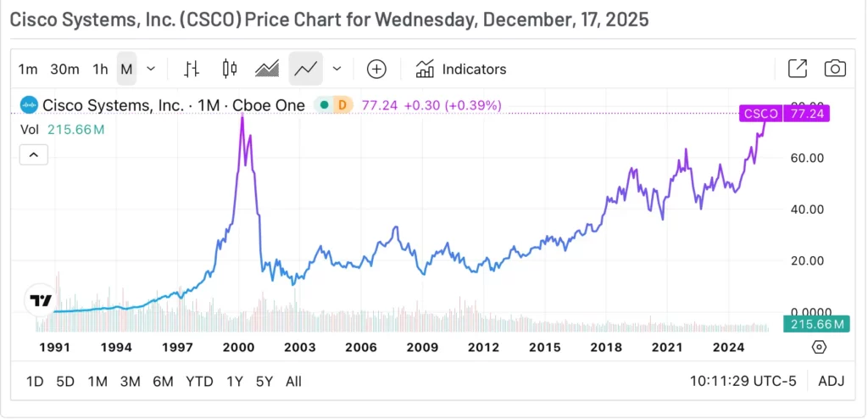The height and width of the screenshot is (419, 868).
Task: Open the Indicators menu
Action: pyautogui.click(x=461, y=69)
